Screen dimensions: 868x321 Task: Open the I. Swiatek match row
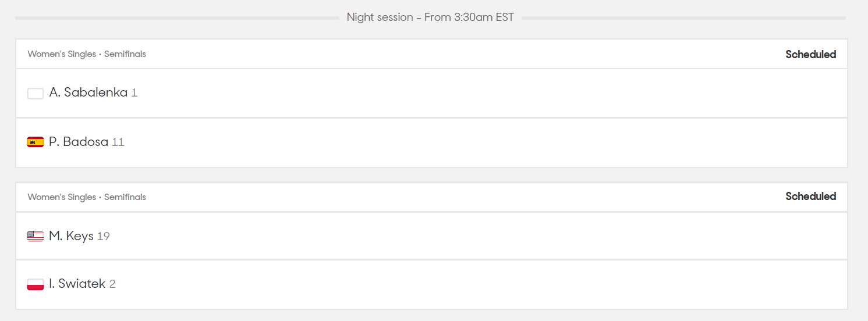tap(431, 284)
